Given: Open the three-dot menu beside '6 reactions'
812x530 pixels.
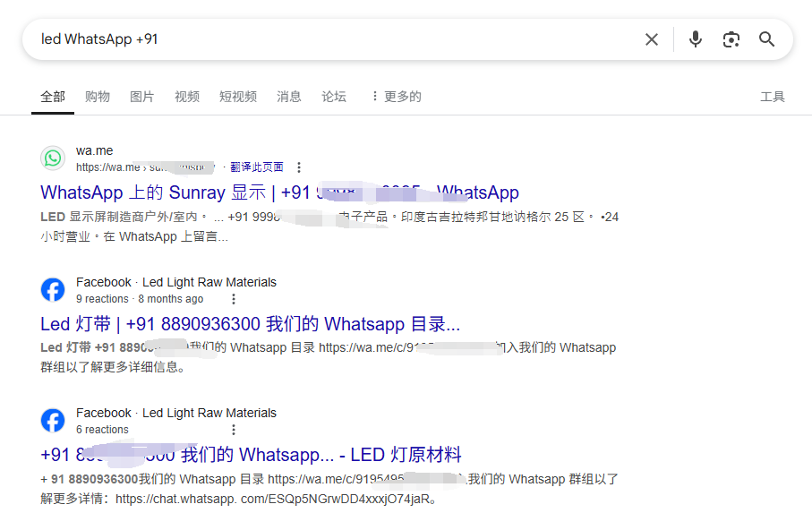Looking at the screenshot, I should [234, 430].
